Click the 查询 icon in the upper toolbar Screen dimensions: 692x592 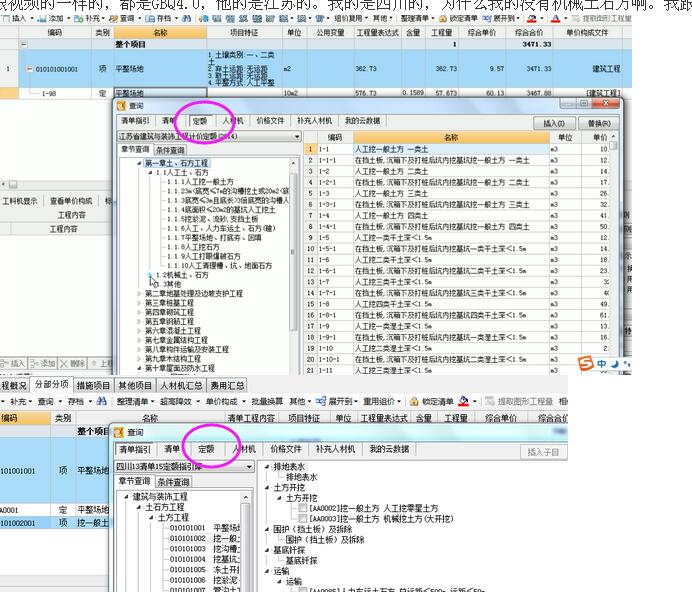coord(113,19)
